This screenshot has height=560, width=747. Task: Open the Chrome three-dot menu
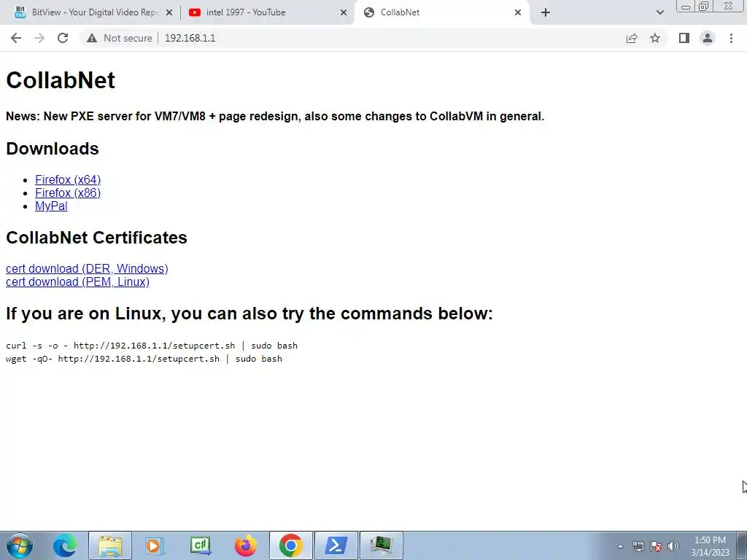click(731, 38)
